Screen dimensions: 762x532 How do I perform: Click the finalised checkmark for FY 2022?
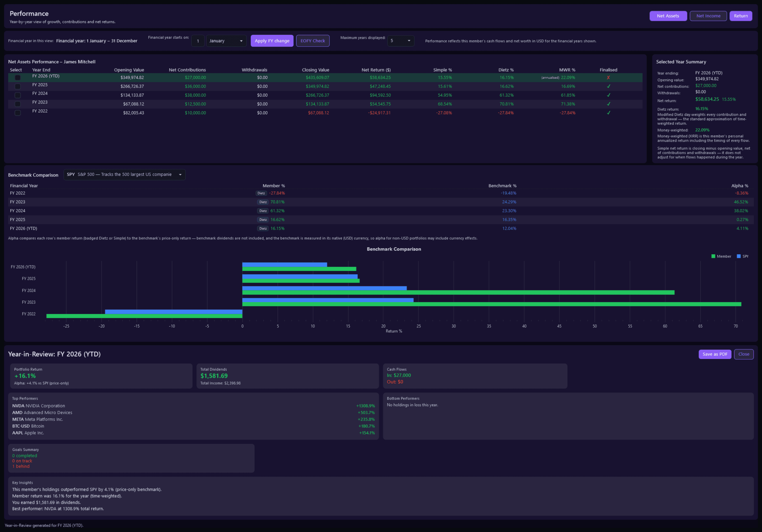608,113
